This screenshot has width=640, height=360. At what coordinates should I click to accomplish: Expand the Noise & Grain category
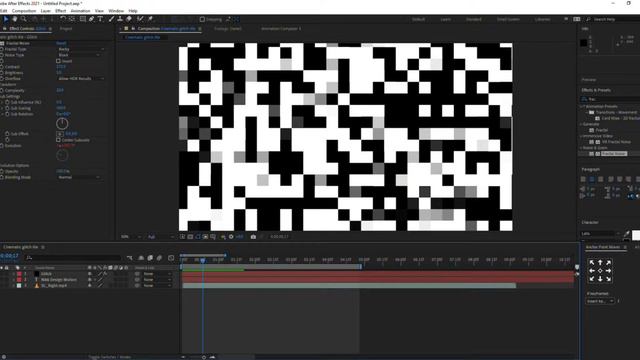582,148
